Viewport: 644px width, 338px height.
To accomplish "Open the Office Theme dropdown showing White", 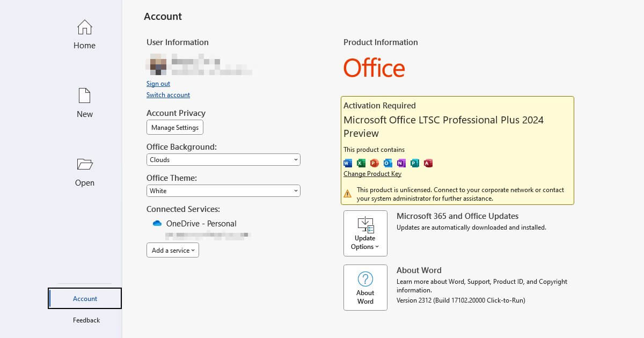I will coord(223,190).
